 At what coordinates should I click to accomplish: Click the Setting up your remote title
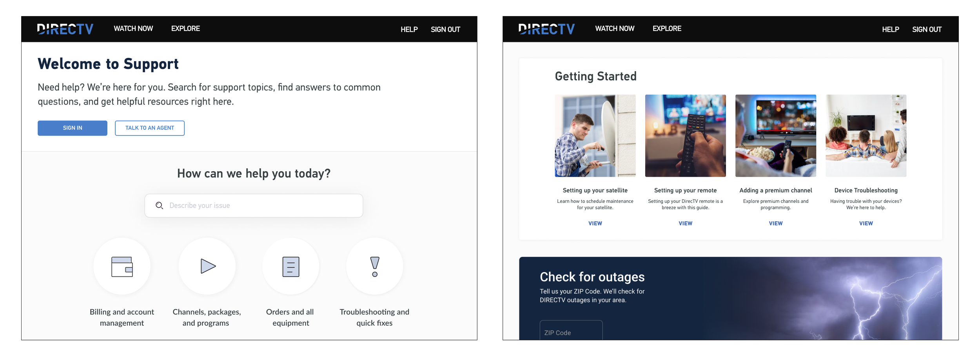685,190
